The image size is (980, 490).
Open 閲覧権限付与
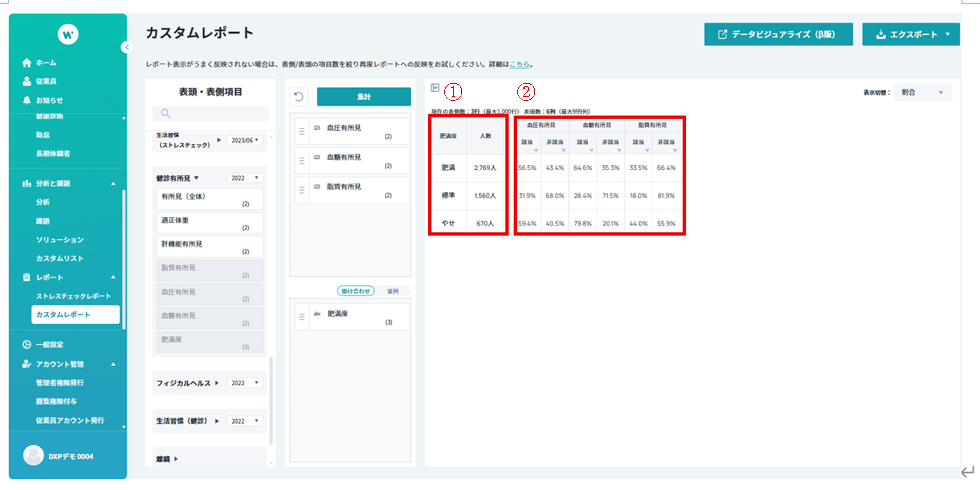click(56, 401)
